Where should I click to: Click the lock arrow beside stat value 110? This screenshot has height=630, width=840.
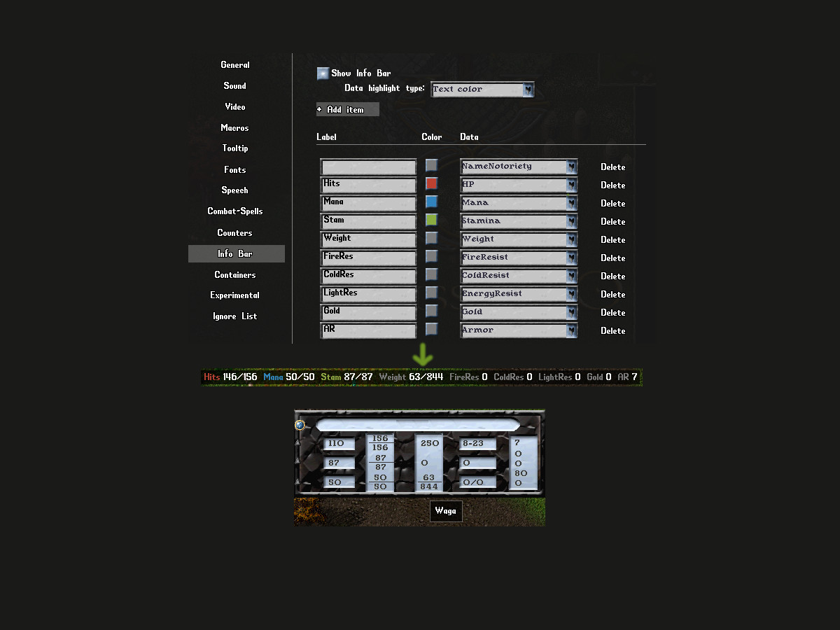point(297,443)
